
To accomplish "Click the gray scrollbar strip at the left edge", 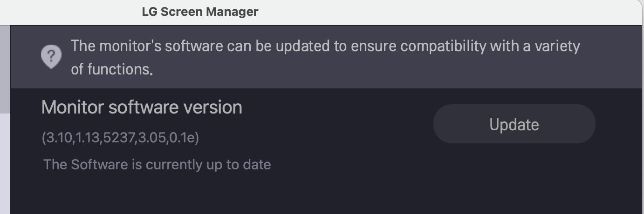I will (5, 70).
